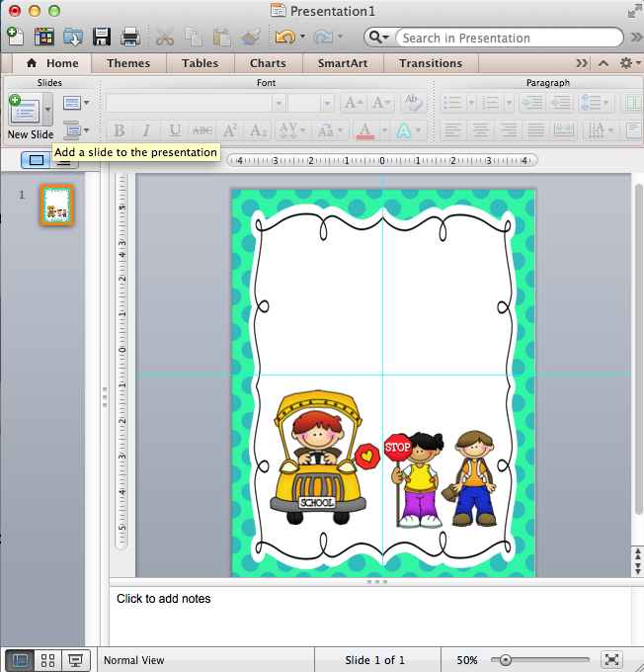This screenshot has width=644, height=672.
Task: Increase font size with grow A icon
Action: coord(354,103)
